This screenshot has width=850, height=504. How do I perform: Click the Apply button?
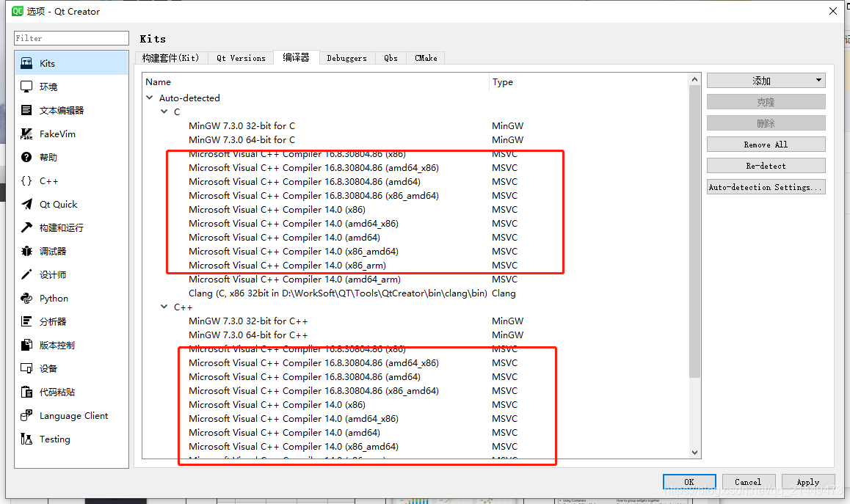pos(807,482)
